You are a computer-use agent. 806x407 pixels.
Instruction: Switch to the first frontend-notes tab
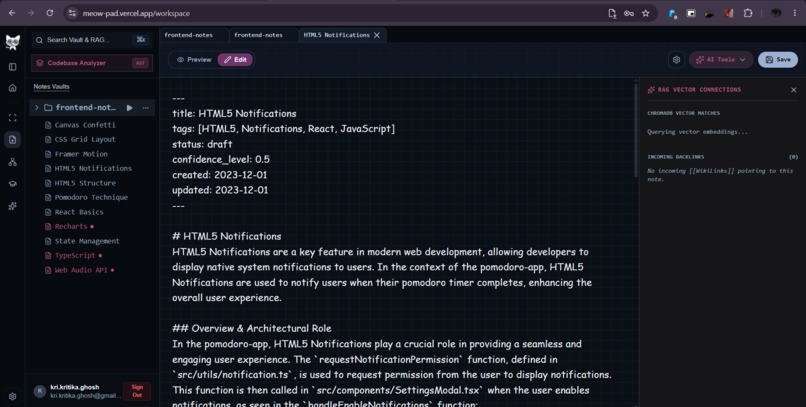pyautogui.click(x=193, y=35)
